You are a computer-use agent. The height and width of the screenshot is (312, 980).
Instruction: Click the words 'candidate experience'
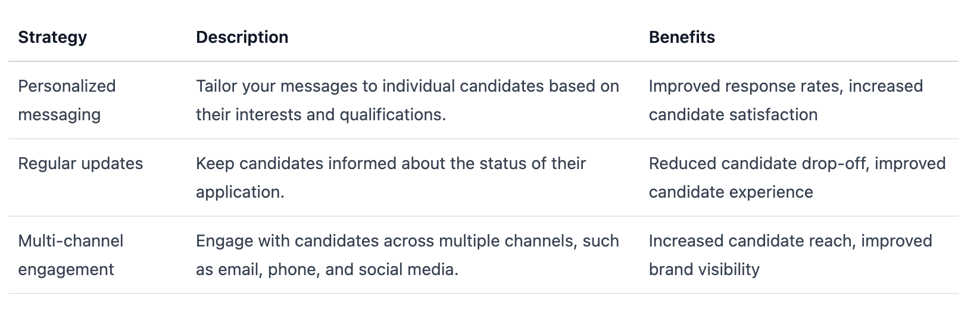click(731, 192)
